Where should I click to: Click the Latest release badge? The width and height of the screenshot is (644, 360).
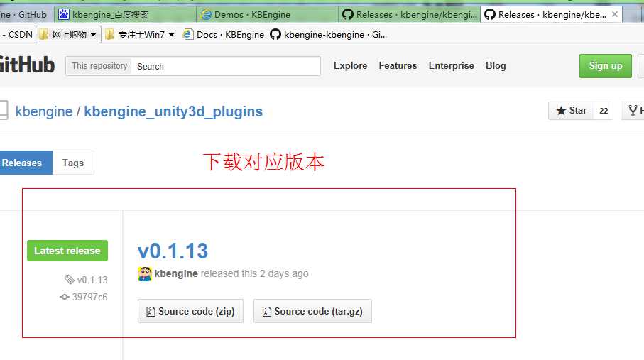point(67,251)
